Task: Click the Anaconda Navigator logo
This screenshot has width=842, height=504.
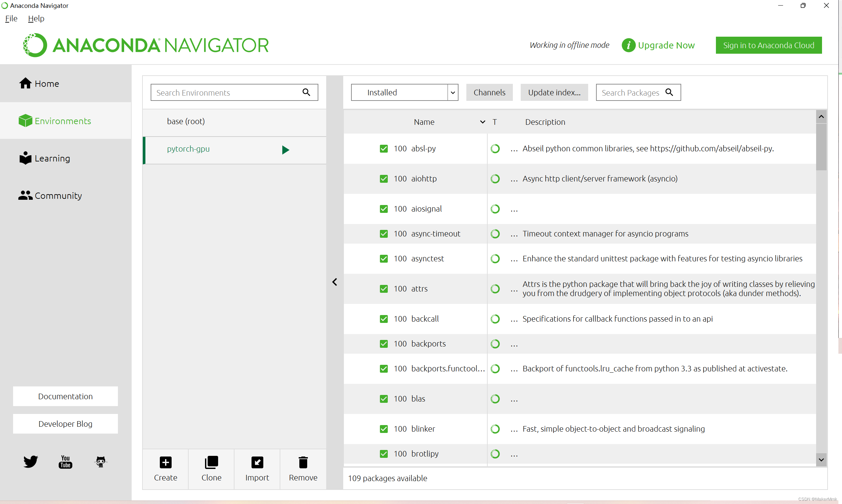Action: [145, 45]
